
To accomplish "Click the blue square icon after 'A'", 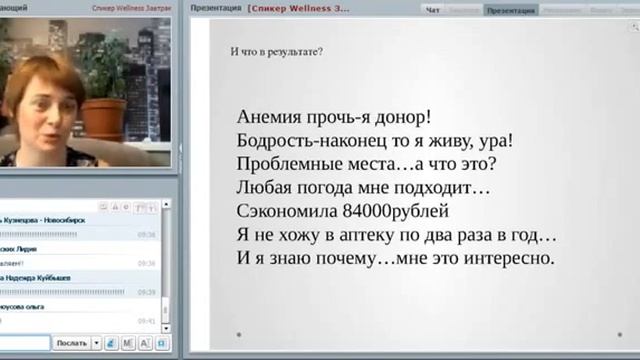I will [x=162, y=343].
